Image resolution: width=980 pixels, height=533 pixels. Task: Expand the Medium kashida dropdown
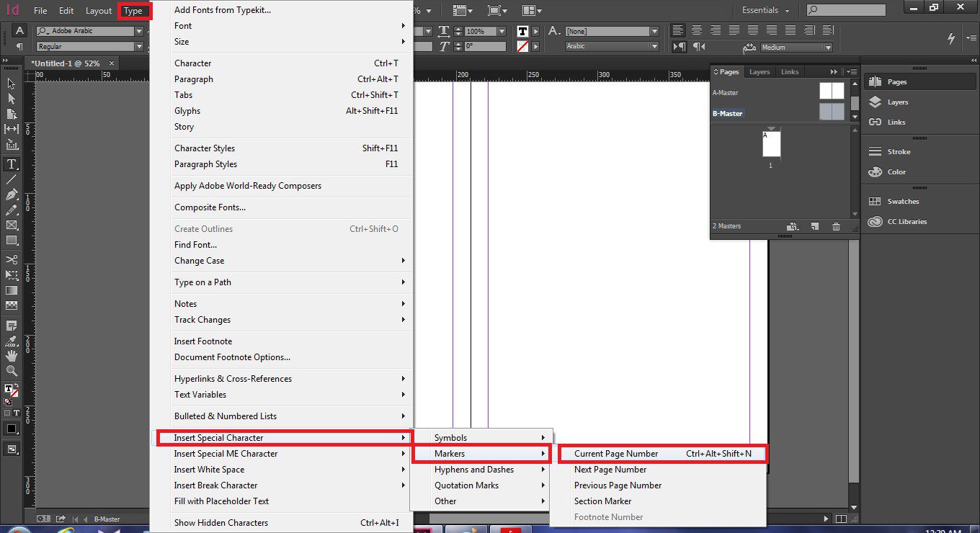pos(796,48)
